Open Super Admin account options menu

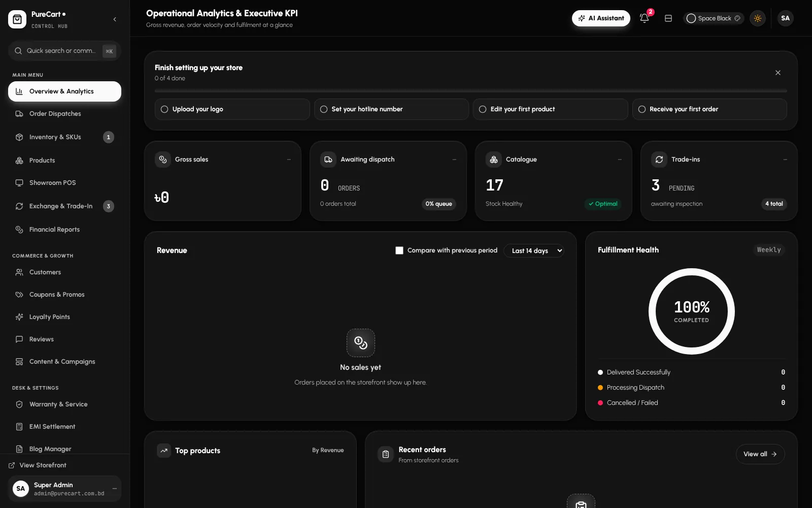[115, 489]
